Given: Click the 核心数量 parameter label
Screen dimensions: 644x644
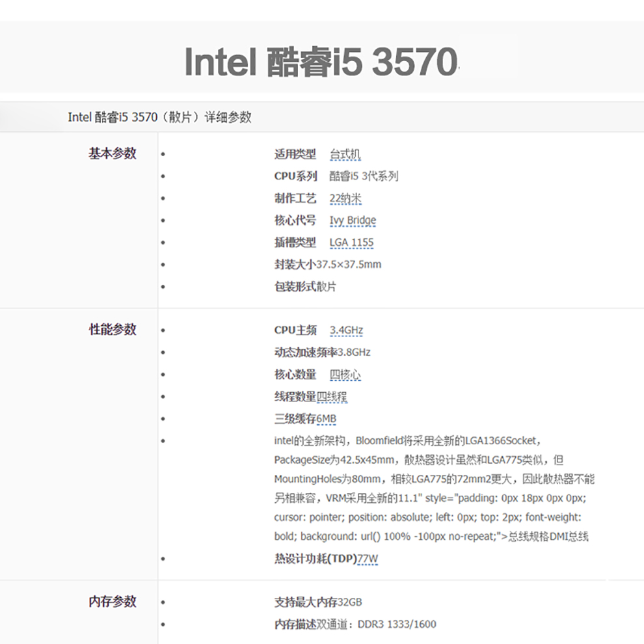Looking at the screenshot, I should point(295,375).
